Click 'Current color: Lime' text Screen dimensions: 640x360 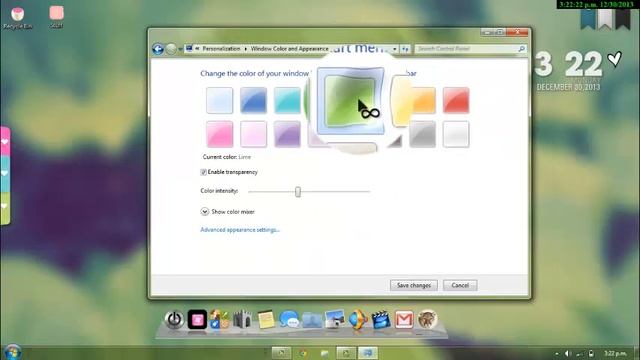point(227,157)
